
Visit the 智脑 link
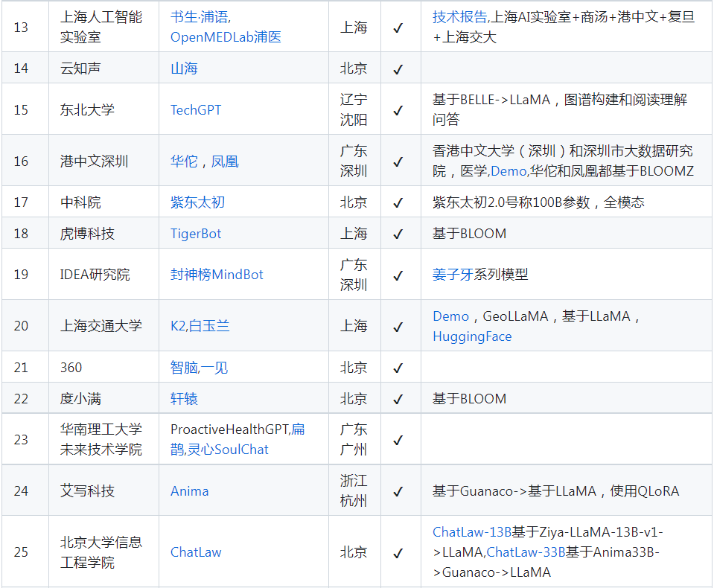[x=183, y=368]
